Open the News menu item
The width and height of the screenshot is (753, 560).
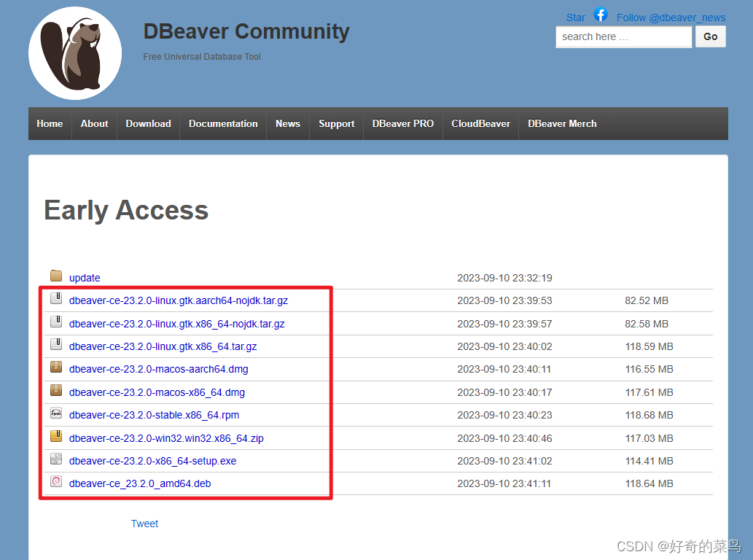(288, 123)
